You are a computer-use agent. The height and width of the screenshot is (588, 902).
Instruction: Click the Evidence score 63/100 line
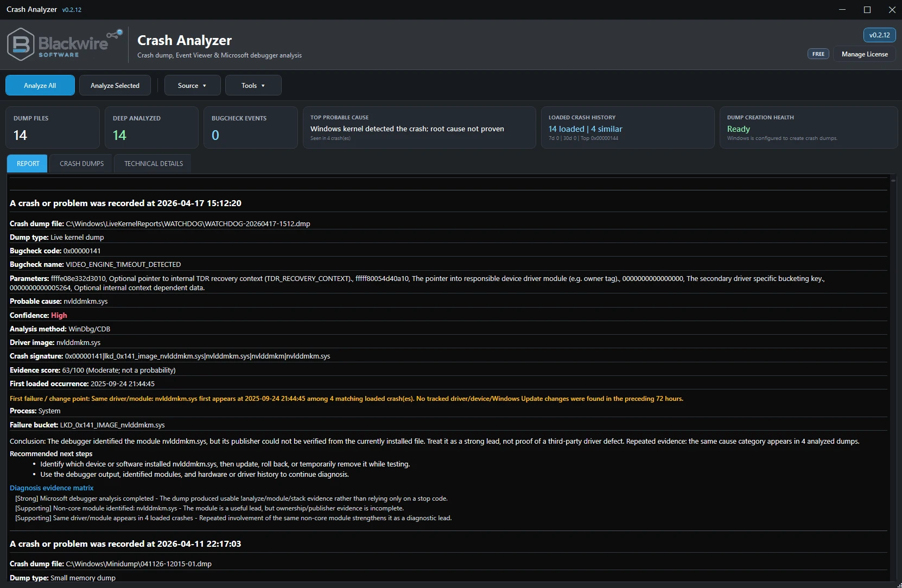93,370
